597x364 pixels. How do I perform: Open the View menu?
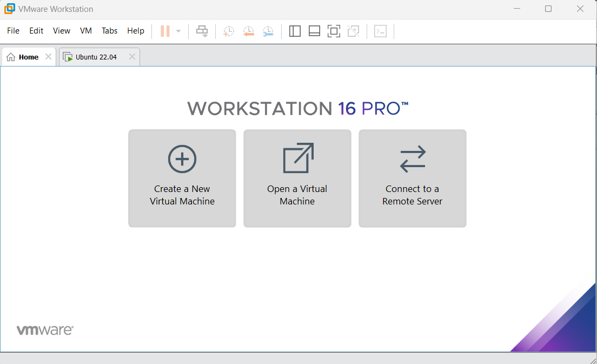pyautogui.click(x=61, y=31)
